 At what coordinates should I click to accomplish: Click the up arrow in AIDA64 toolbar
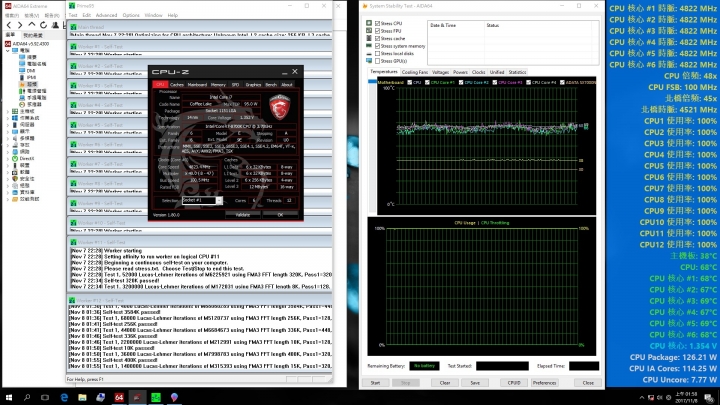click(x=32, y=25)
